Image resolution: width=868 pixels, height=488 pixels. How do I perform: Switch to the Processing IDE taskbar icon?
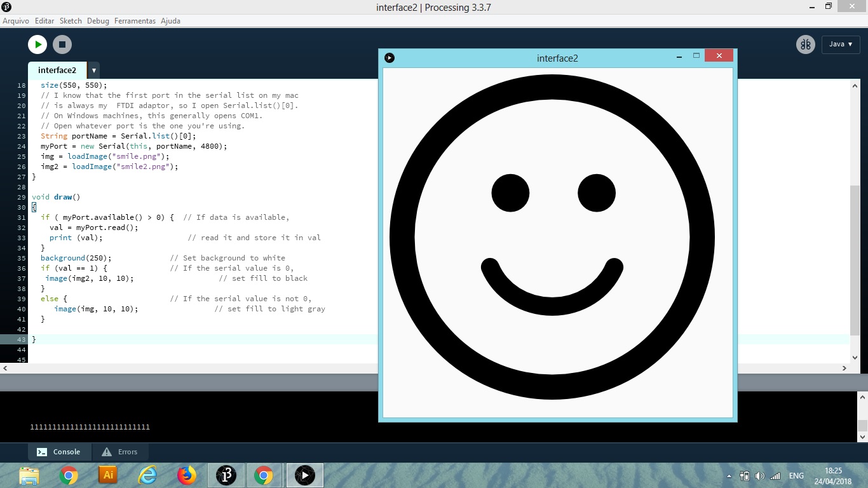pos(226,475)
